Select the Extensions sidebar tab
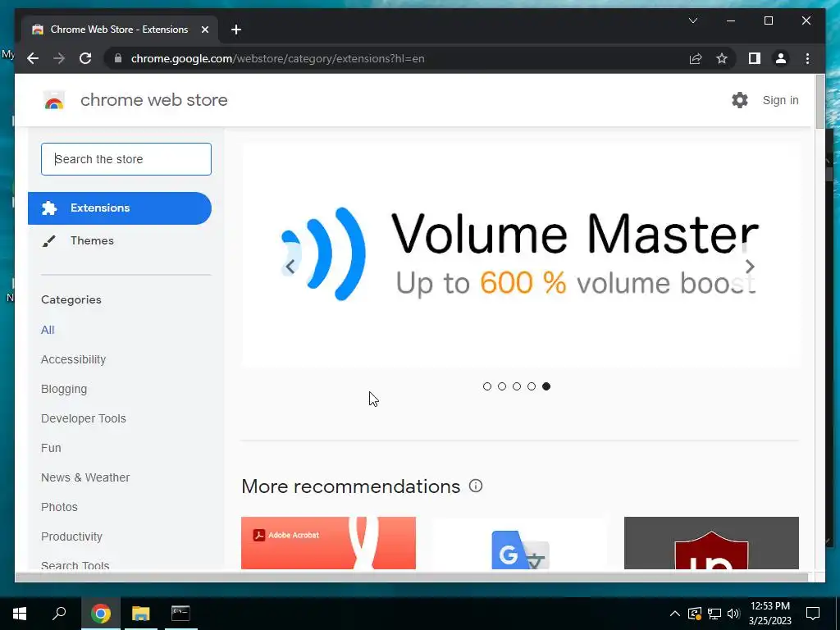Image resolution: width=840 pixels, height=630 pixels. (x=120, y=208)
